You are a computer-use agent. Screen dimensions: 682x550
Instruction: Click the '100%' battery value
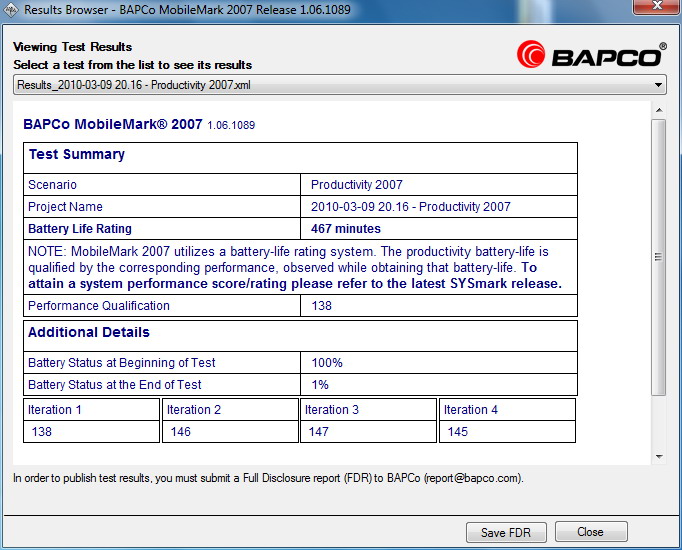[327, 363]
